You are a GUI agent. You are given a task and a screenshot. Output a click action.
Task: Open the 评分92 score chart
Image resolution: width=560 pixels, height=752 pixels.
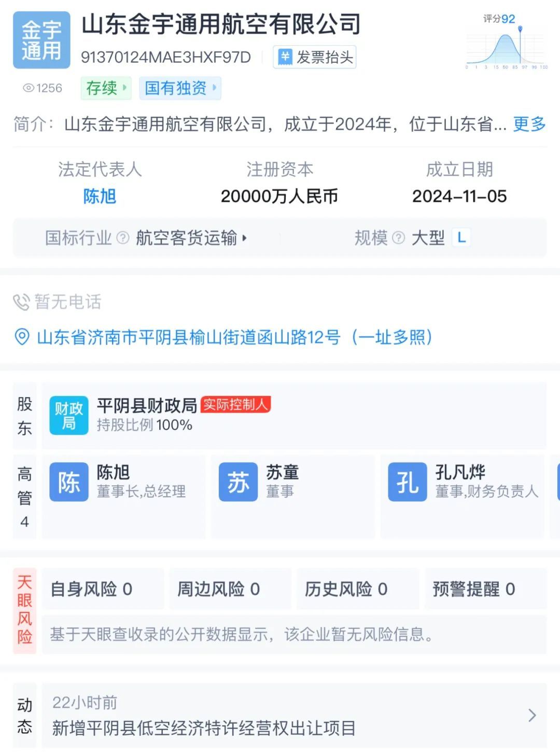pos(507,42)
